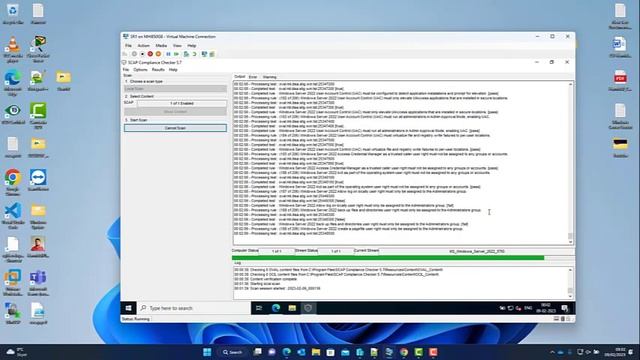
Task: Click the green Reset VM toolbar icon
Action: (176, 54)
